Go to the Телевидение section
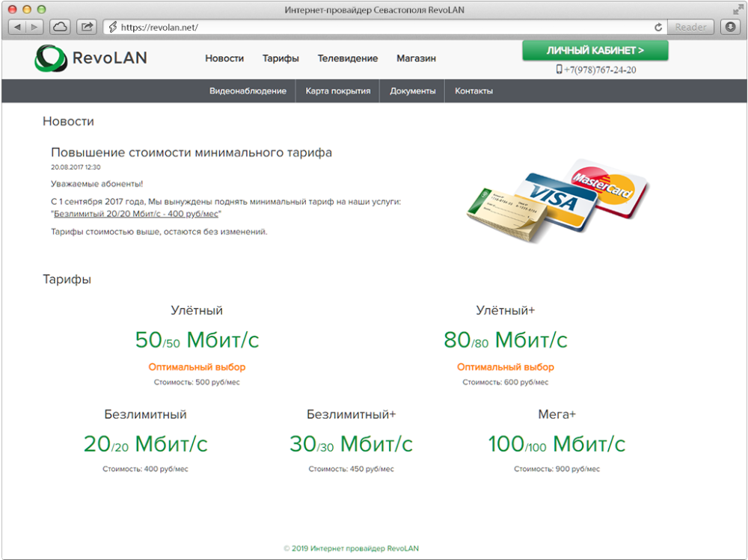 coord(347,58)
